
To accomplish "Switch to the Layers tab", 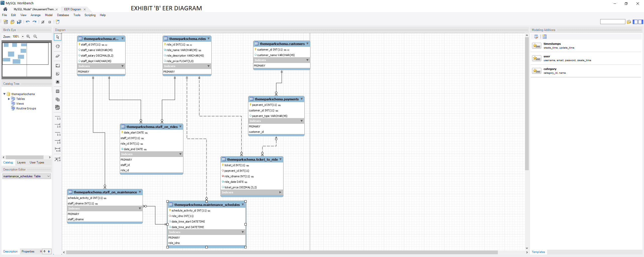I will pyautogui.click(x=21, y=162).
